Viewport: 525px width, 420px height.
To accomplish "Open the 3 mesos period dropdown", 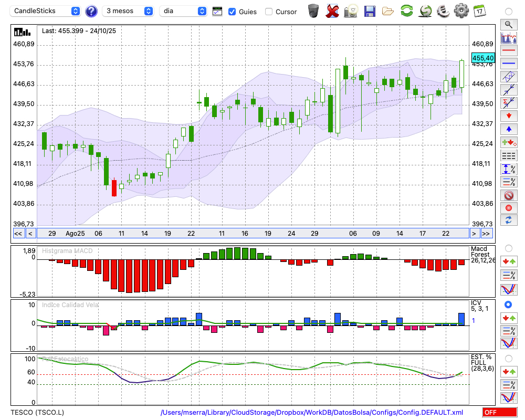I will pyautogui.click(x=128, y=11).
